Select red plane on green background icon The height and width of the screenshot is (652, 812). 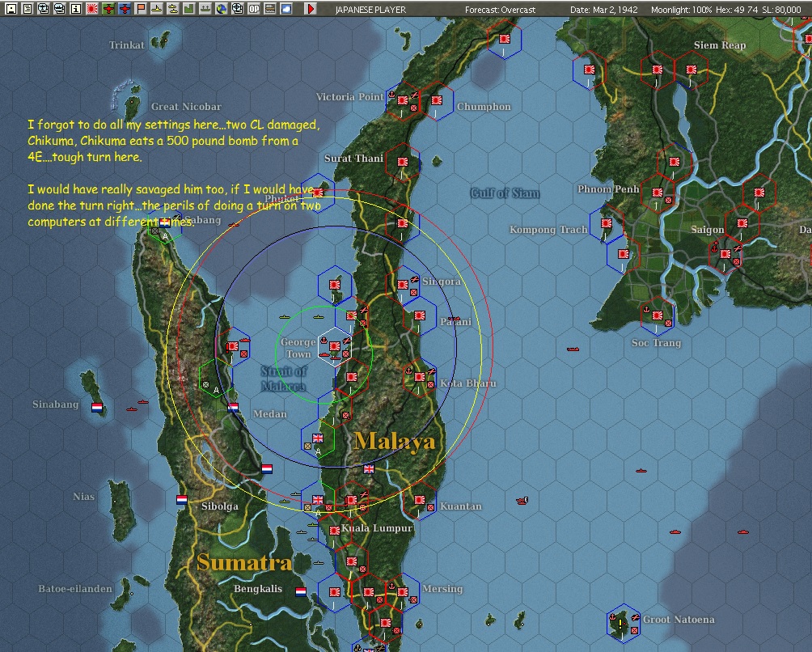click(108, 8)
